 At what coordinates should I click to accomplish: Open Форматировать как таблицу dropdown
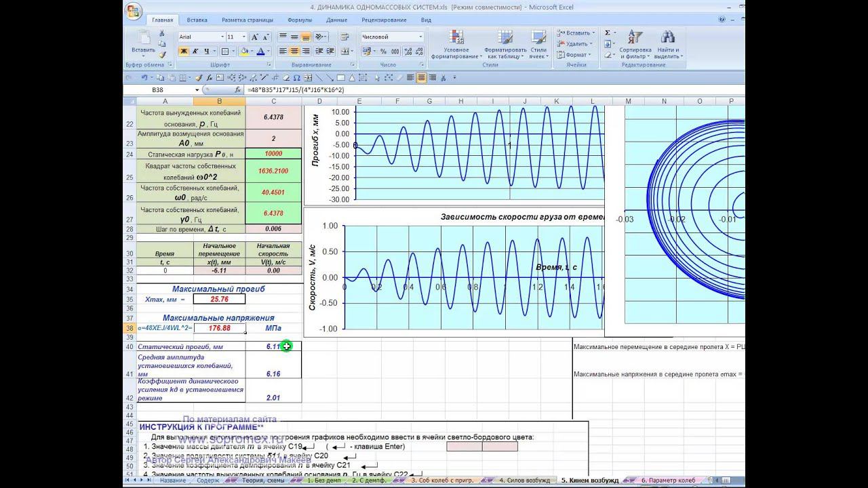pos(505,45)
